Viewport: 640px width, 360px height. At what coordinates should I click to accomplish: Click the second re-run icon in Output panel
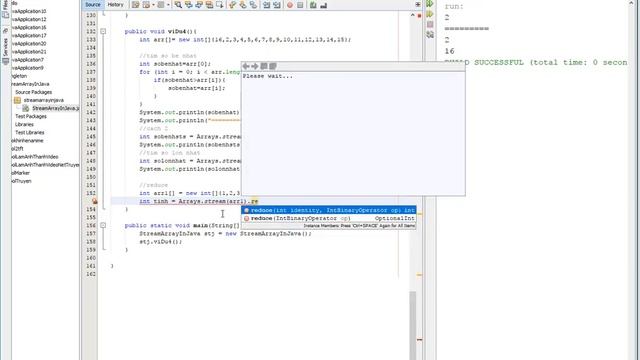(430, 14)
